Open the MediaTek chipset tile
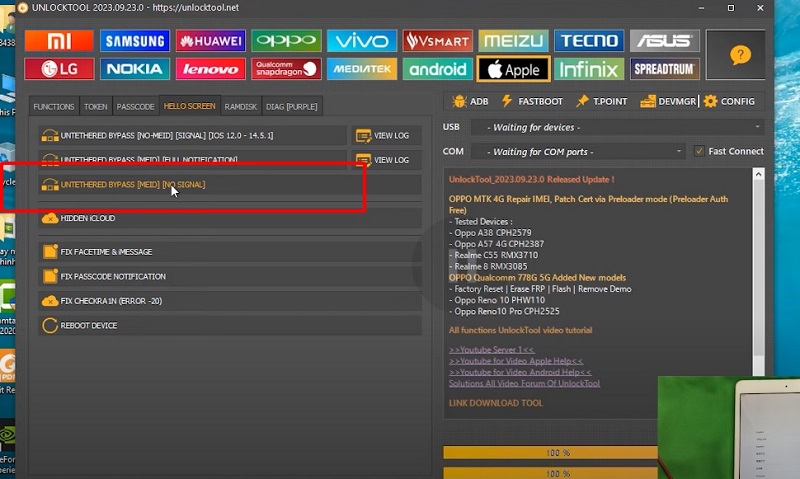This screenshot has height=479, width=800. point(361,69)
